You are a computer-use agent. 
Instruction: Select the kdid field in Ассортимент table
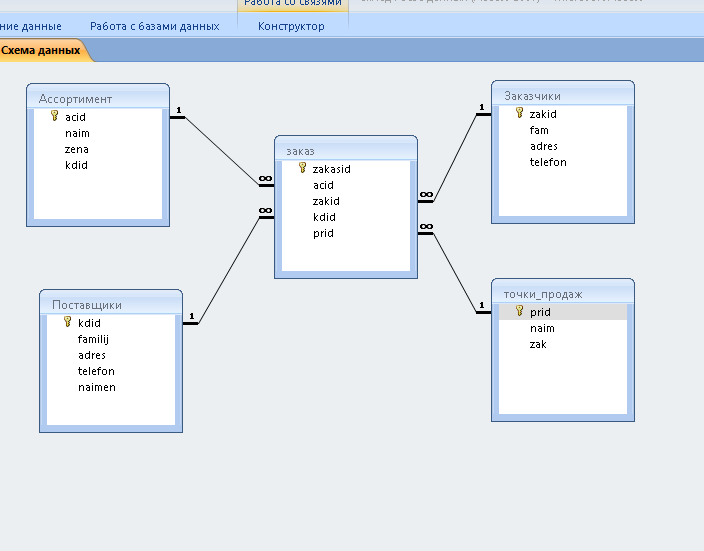tap(98, 165)
